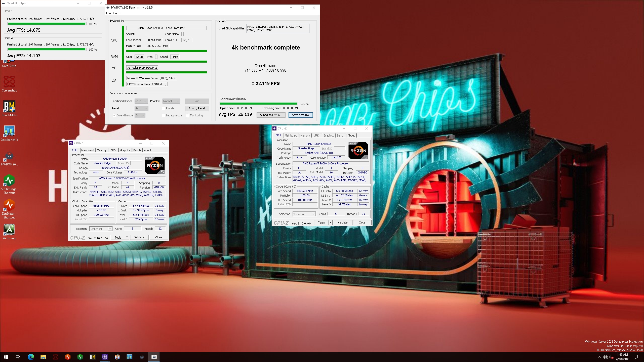Viewport: 644px width, 362px height.
Task: Open the Geekbench 3 desktop icon
Action: pos(9,133)
